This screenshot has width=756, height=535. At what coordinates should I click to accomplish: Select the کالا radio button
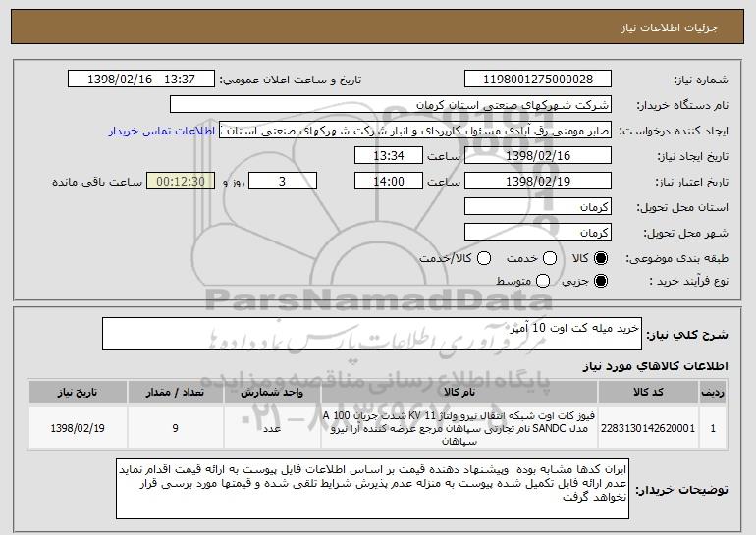[601, 258]
